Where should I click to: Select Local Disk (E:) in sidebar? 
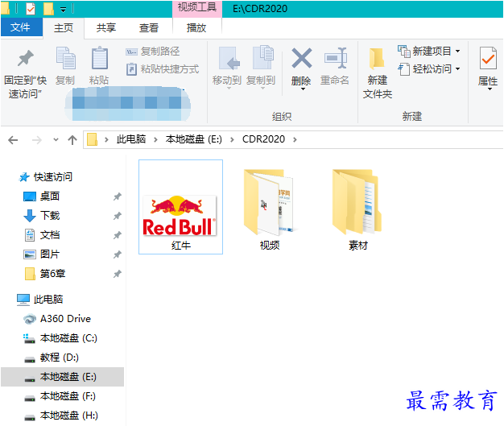tap(62, 377)
